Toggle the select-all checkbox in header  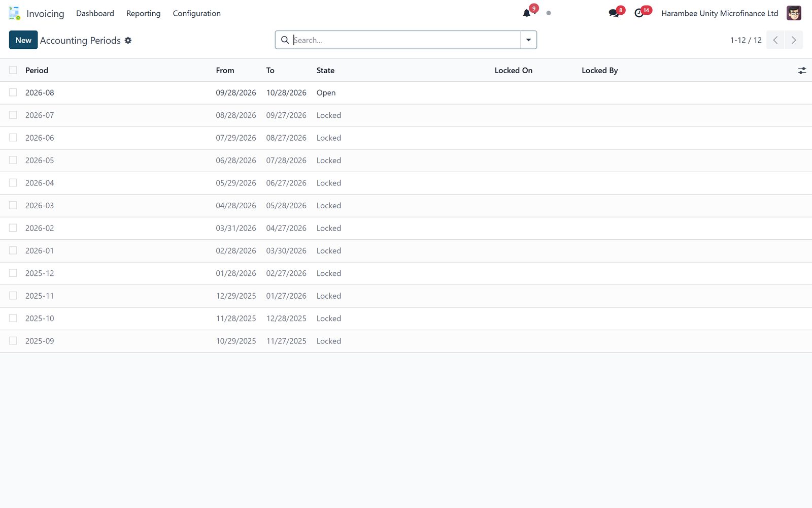pyautogui.click(x=13, y=70)
